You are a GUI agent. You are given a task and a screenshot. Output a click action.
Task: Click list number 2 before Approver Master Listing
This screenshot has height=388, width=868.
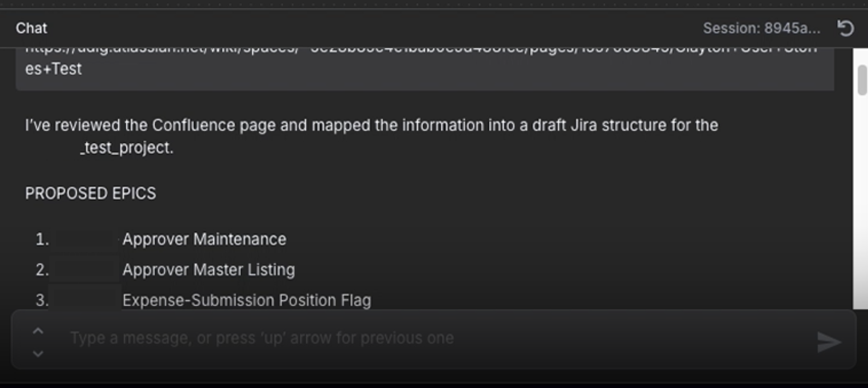42,270
